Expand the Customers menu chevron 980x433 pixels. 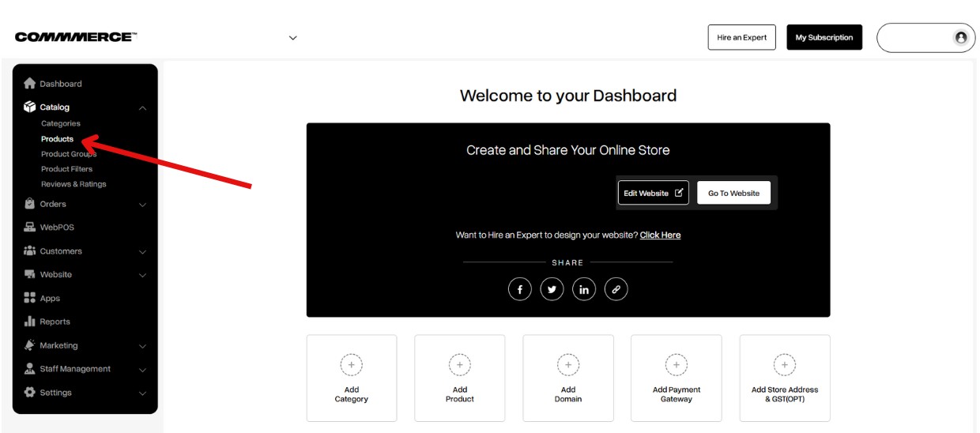[x=142, y=252]
